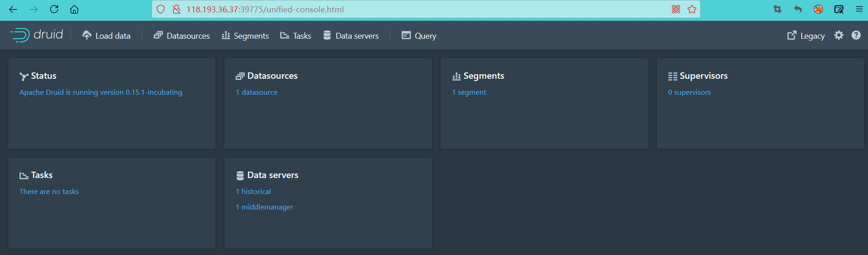Open the '1 middlemanager' link
This screenshot has height=255, width=868.
pos(264,207)
